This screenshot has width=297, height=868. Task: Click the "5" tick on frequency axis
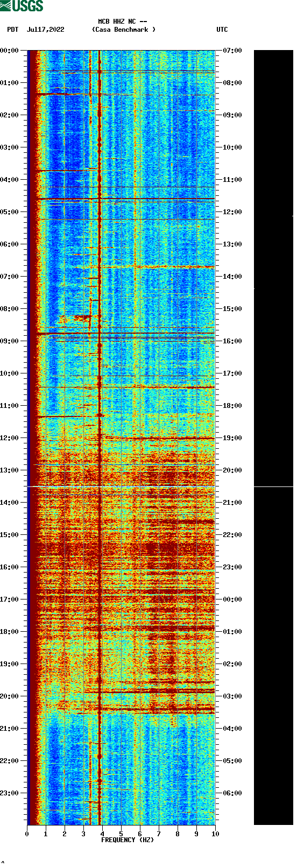pos(121,834)
